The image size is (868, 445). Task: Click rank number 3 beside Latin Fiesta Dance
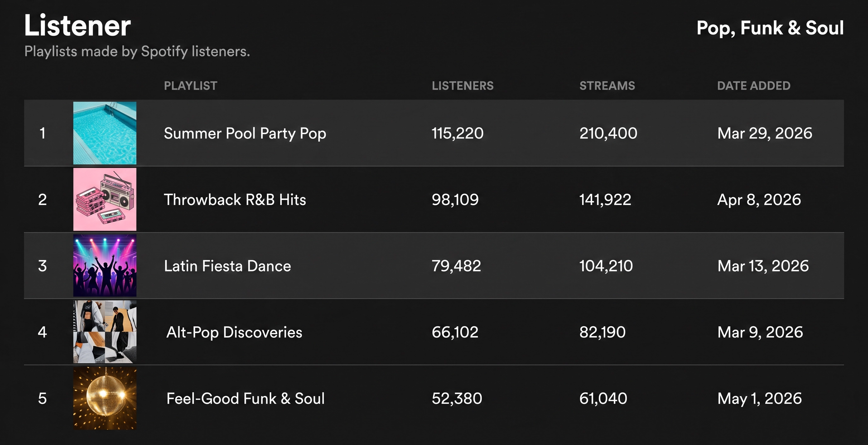pyautogui.click(x=42, y=266)
